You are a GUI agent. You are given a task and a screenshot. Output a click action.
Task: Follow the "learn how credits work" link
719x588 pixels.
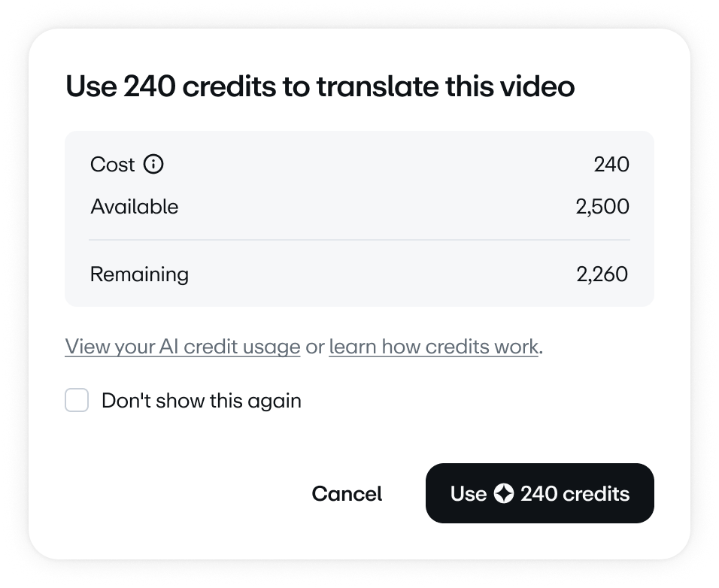pyautogui.click(x=433, y=347)
